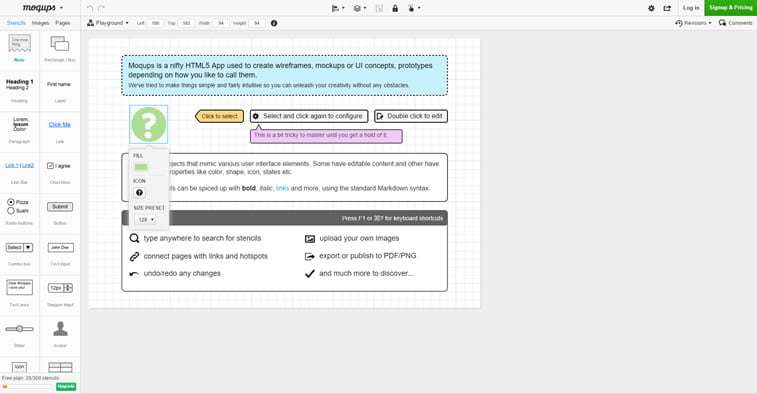Click the green Fill color swatch

[141, 167]
